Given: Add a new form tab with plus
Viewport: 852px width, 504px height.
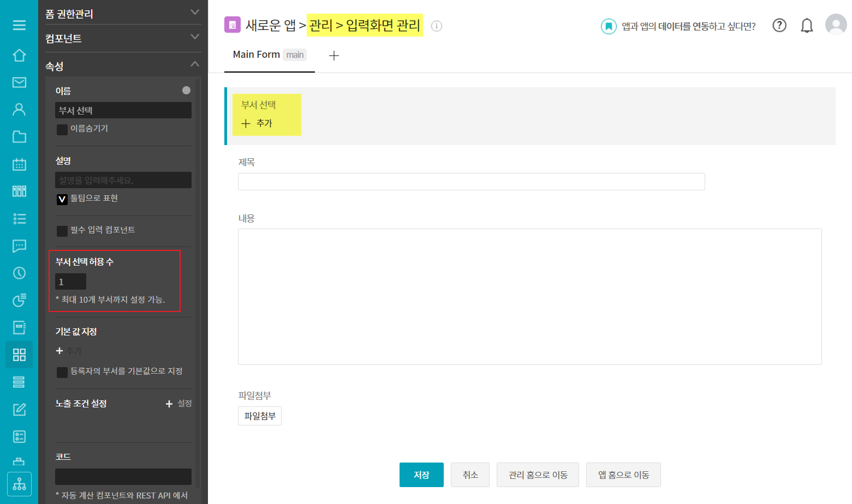Looking at the screenshot, I should 334,56.
